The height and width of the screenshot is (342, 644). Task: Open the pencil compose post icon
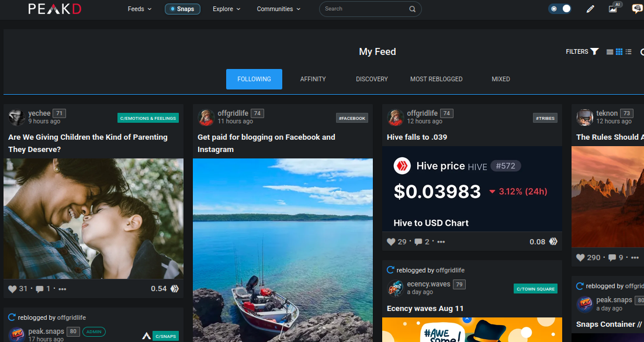pos(590,9)
